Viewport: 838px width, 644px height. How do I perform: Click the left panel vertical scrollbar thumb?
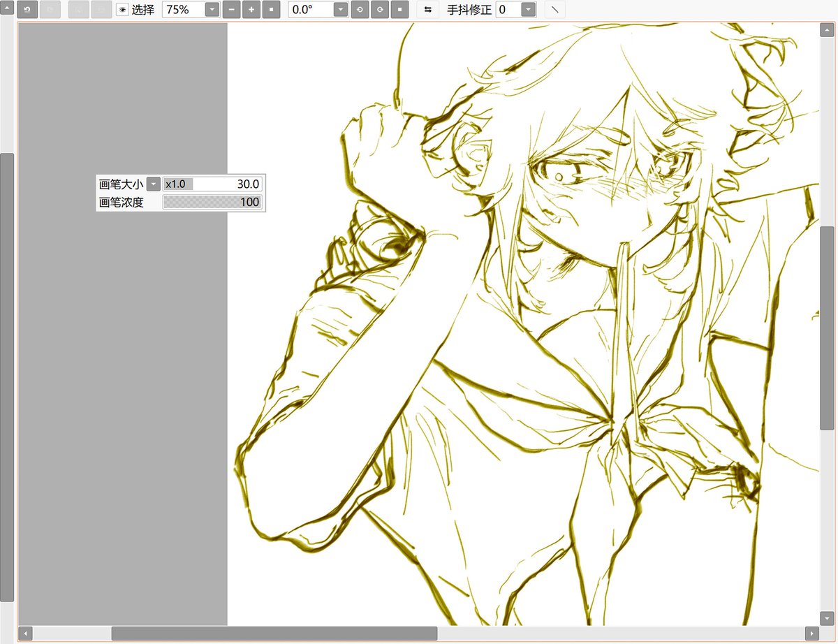point(7,377)
